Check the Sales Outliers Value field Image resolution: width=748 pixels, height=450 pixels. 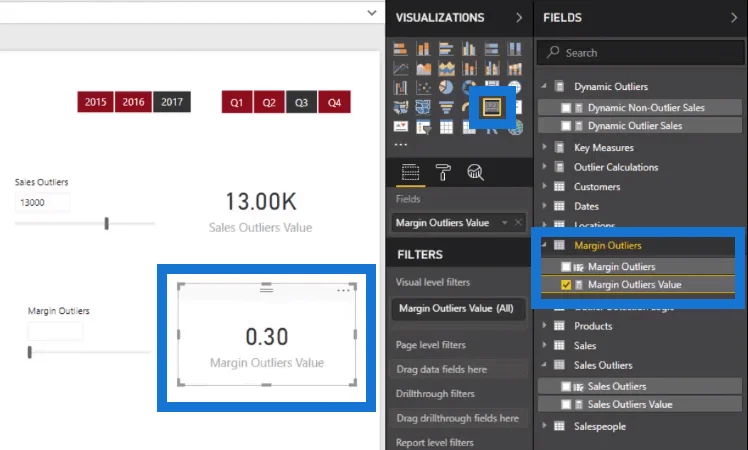tap(566, 405)
